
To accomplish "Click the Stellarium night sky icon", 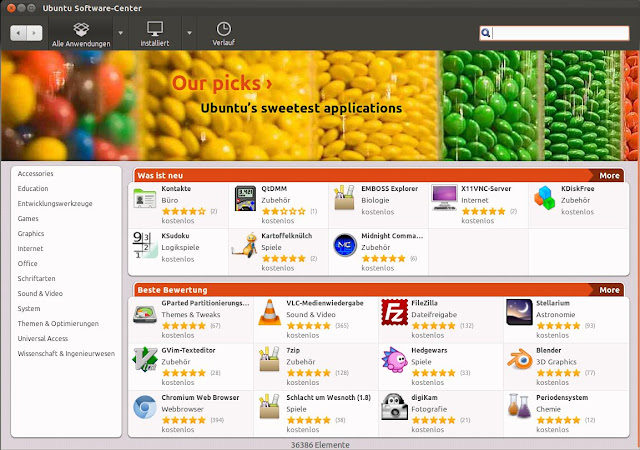I will pos(519,312).
